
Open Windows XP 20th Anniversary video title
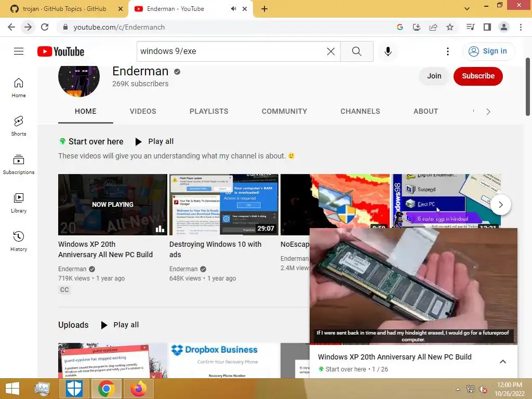[x=105, y=249]
